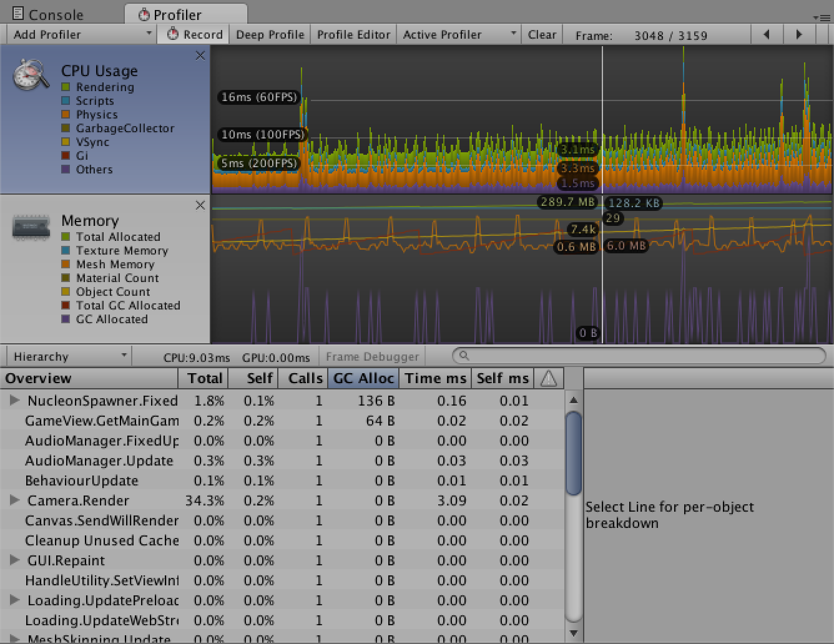Screen dimensions: 834x644
Task: Sort by Overview column header
Action: click(x=89, y=378)
